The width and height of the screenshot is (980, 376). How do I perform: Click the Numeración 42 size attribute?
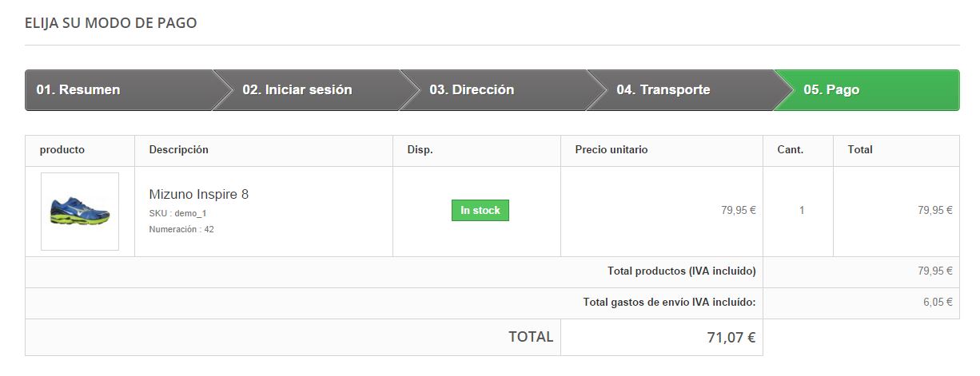point(181,229)
